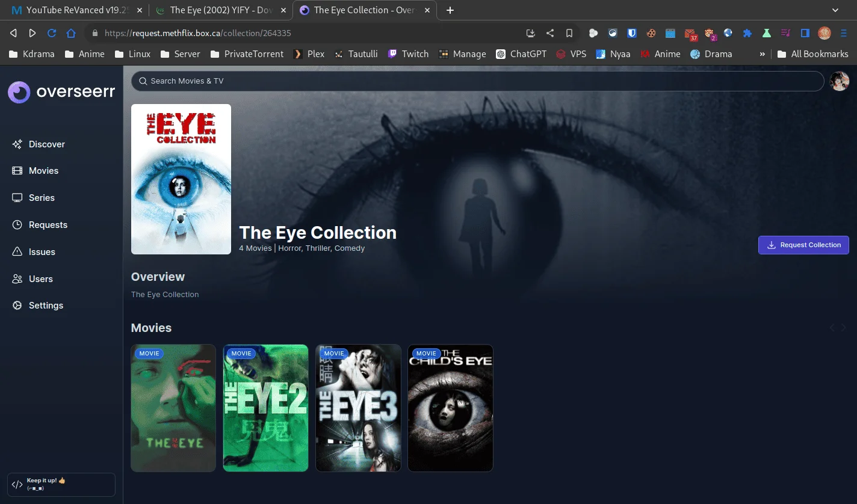Go to Movies in the sidebar
This screenshot has height=504, width=857.
tap(36, 171)
